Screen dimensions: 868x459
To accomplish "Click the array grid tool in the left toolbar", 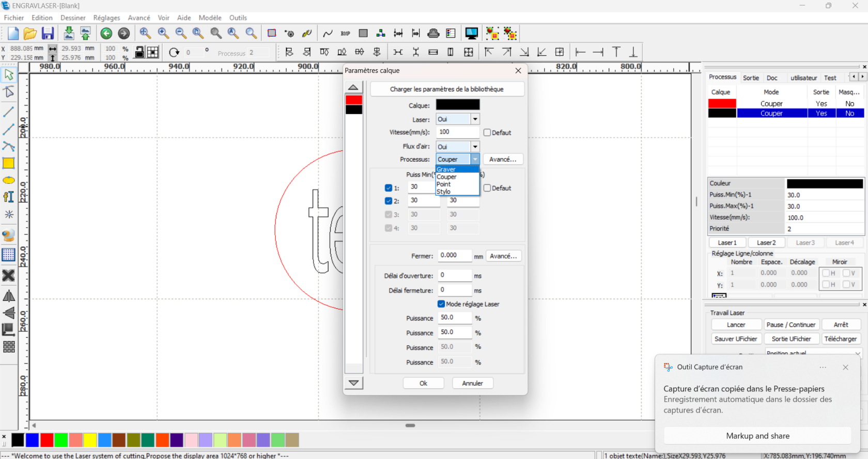I will click(x=9, y=347).
